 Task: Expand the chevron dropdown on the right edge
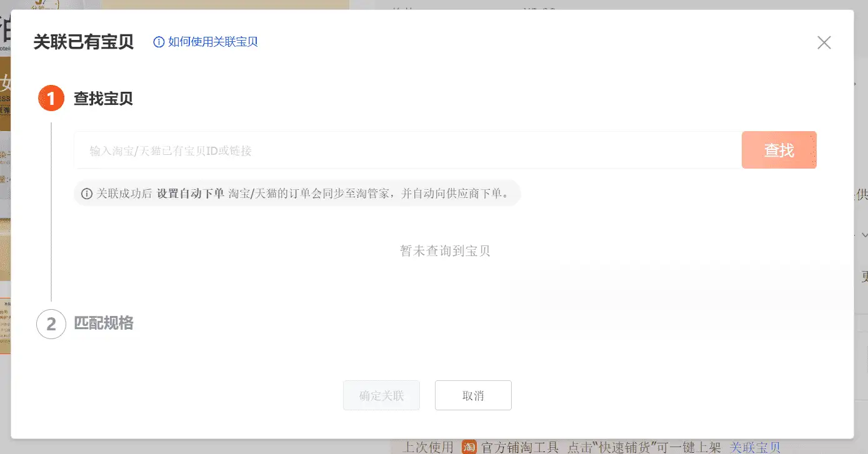(864, 235)
